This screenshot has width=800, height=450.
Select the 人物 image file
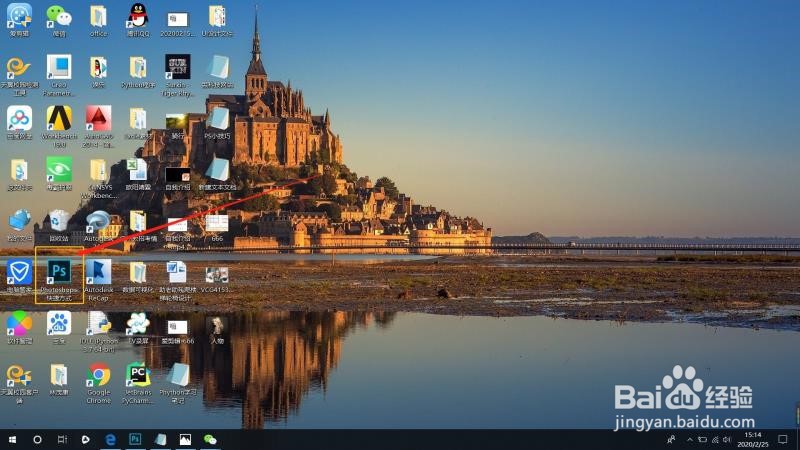point(217,330)
